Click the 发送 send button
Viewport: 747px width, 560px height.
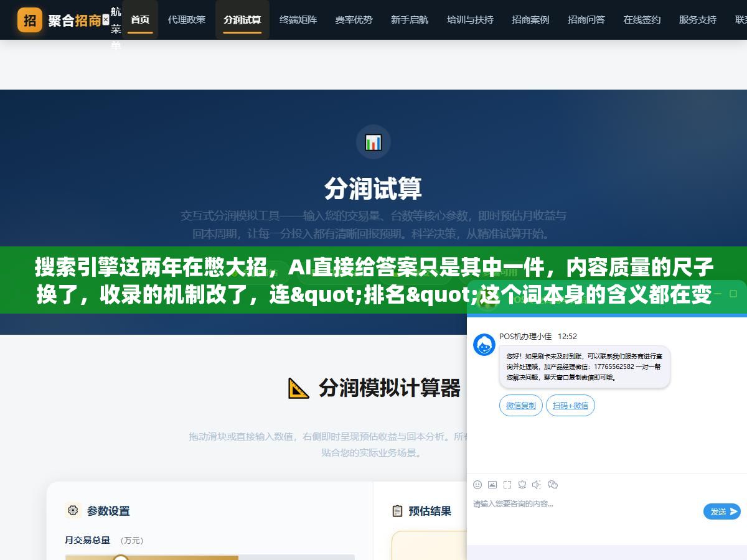pyautogui.click(x=722, y=511)
